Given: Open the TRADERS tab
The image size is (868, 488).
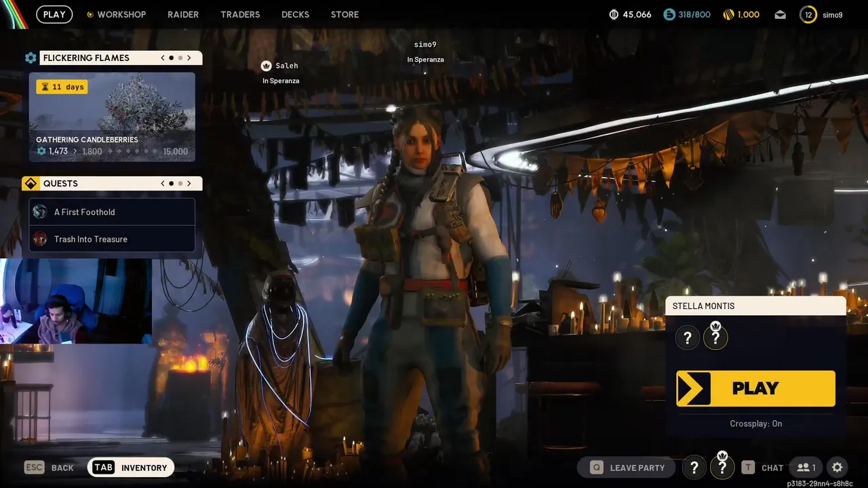Looking at the screenshot, I should pyautogui.click(x=240, y=14).
